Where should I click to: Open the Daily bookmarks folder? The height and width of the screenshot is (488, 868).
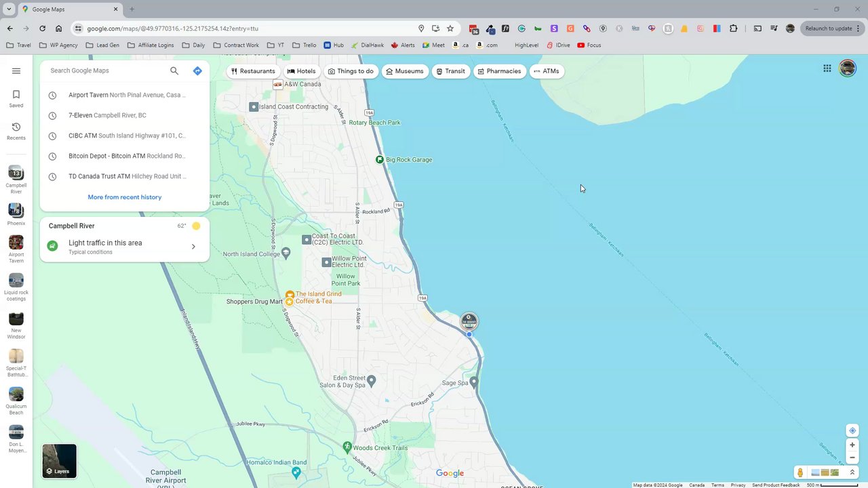point(193,45)
